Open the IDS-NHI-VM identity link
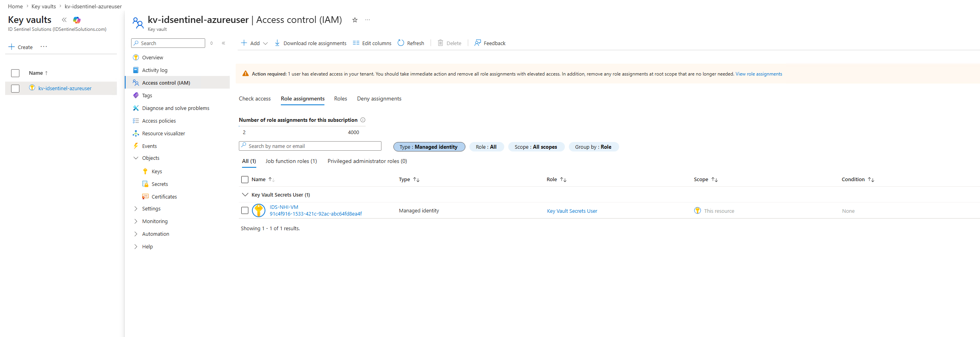 (284, 207)
